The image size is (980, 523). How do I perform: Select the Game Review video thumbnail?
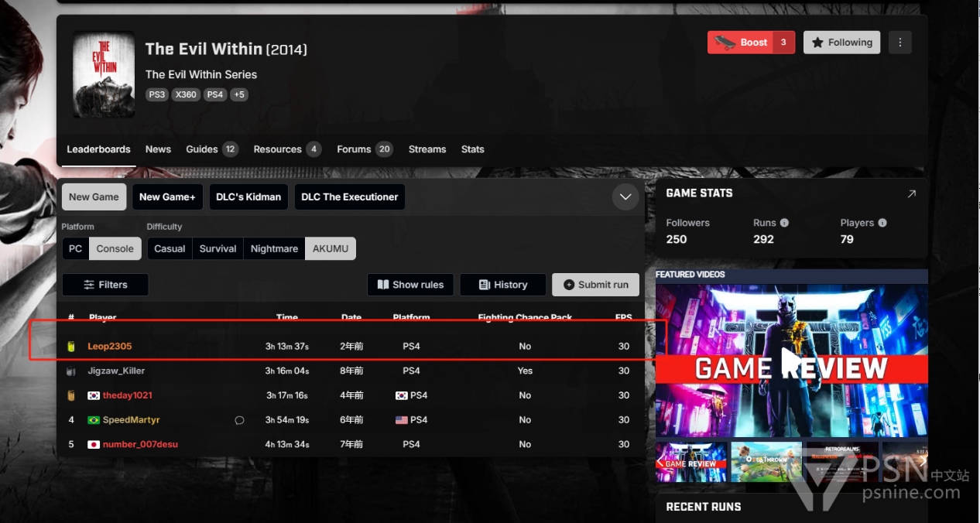[692, 462]
